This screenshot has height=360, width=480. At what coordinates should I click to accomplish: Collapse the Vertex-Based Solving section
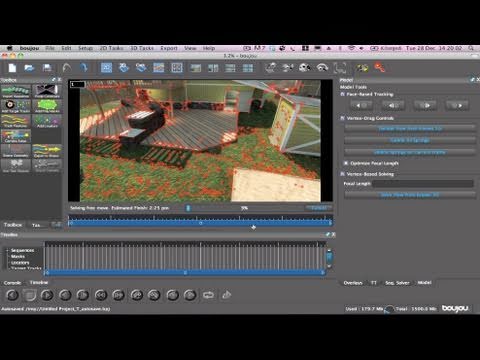(x=342, y=174)
